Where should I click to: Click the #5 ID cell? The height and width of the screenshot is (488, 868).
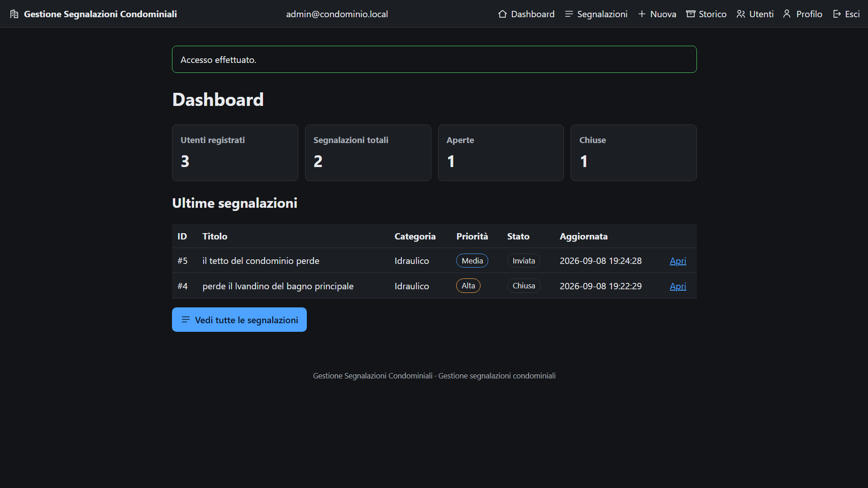pyautogui.click(x=182, y=261)
